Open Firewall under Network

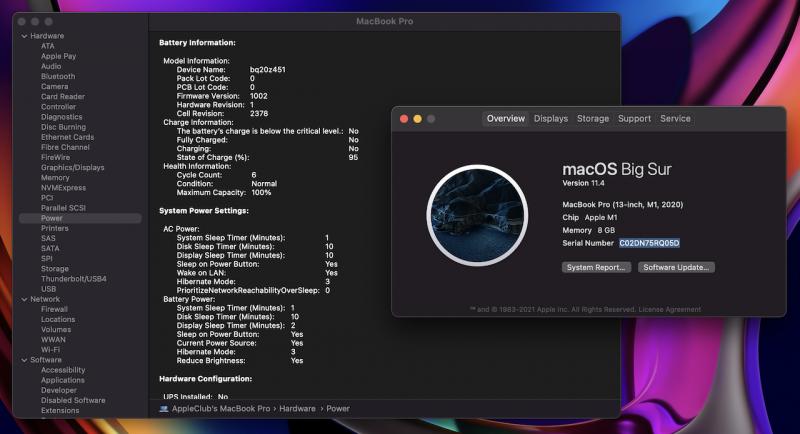[x=54, y=310]
